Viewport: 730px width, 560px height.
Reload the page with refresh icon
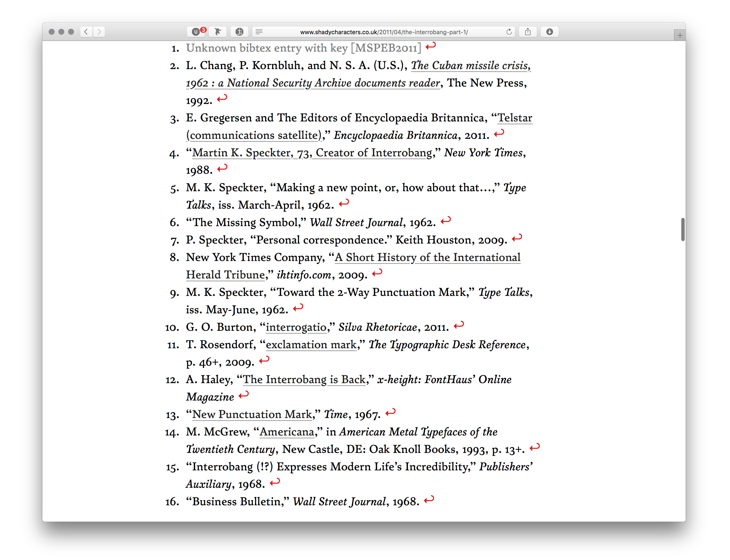pyautogui.click(x=509, y=32)
